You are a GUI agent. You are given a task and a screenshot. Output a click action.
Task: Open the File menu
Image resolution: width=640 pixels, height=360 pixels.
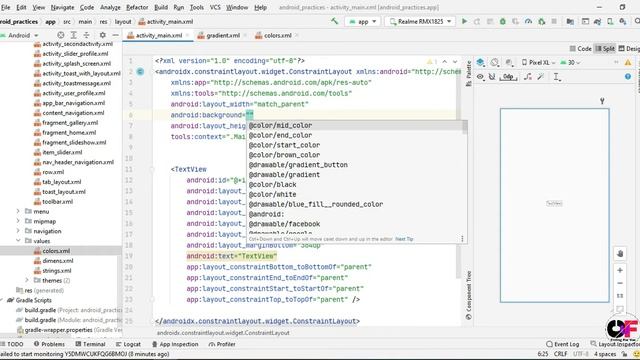tap(6, 7)
